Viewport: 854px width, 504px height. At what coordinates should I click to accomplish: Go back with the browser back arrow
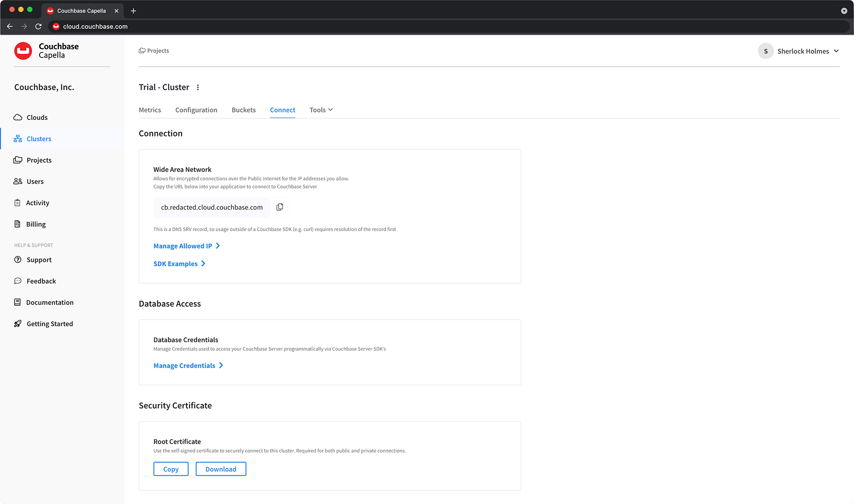click(x=10, y=27)
